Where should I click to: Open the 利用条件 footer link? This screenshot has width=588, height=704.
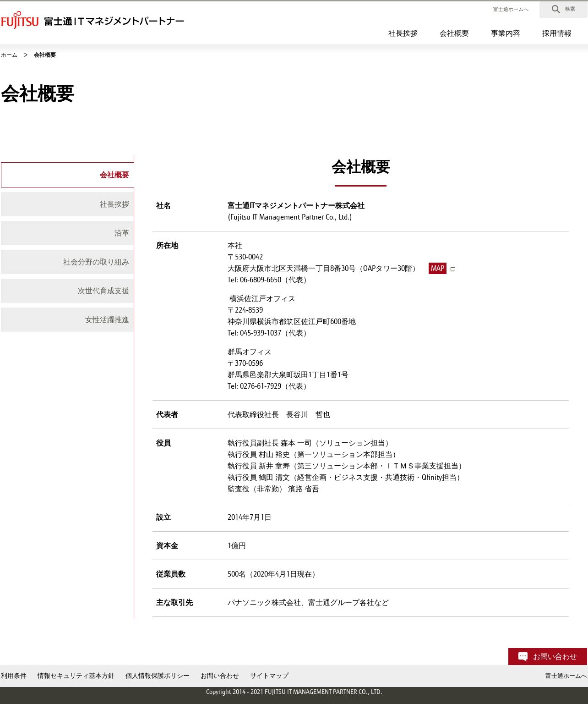[14, 676]
